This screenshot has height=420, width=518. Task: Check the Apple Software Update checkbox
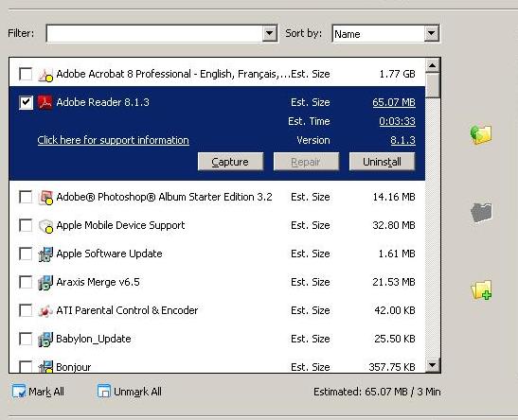(26, 254)
